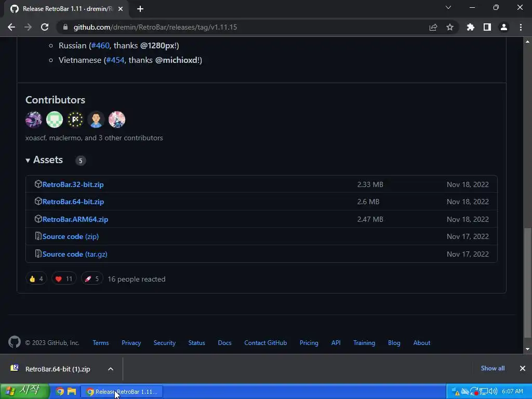532x399 pixels.
Task: Open the API footer link
Action: pyautogui.click(x=336, y=343)
